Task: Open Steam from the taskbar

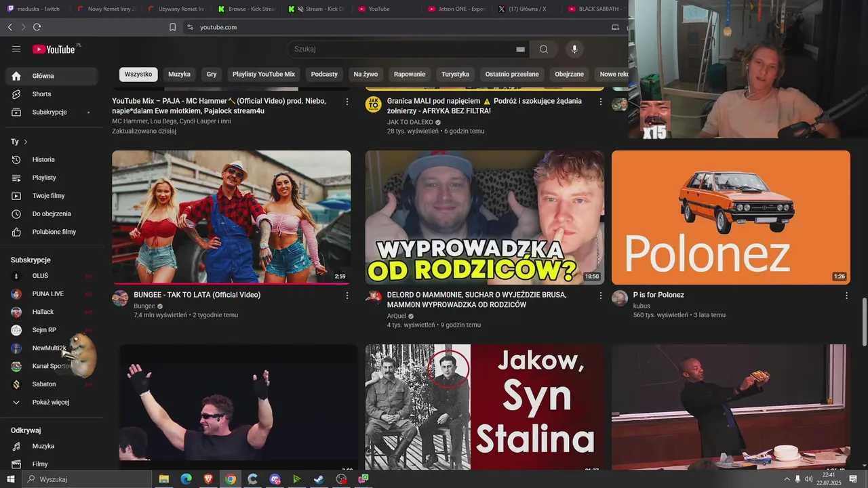Action: click(319, 479)
